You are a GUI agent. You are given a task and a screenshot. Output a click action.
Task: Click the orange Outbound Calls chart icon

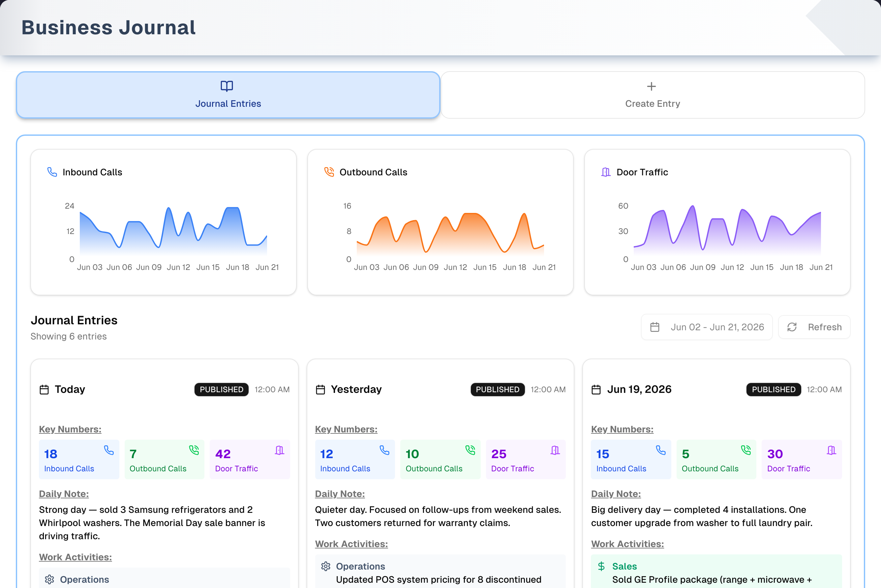[329, 172]
